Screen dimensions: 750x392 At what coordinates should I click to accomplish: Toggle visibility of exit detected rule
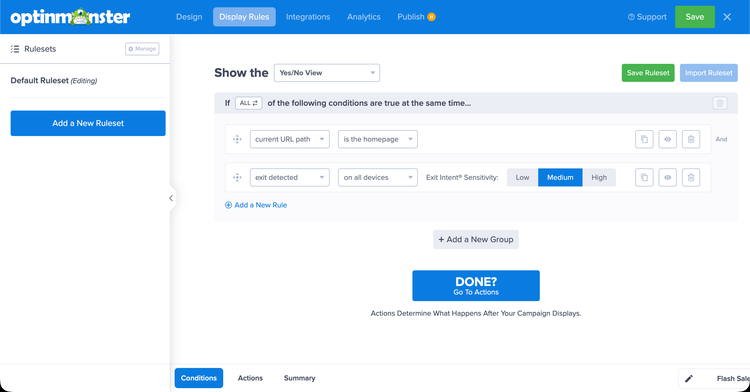click(668, 177)
